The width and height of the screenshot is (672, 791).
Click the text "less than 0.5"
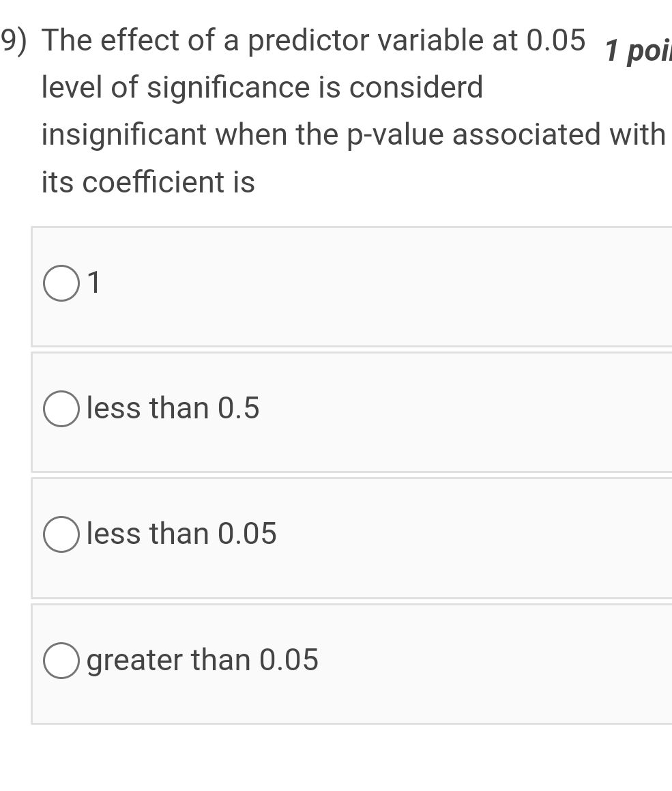pos(172,409)
